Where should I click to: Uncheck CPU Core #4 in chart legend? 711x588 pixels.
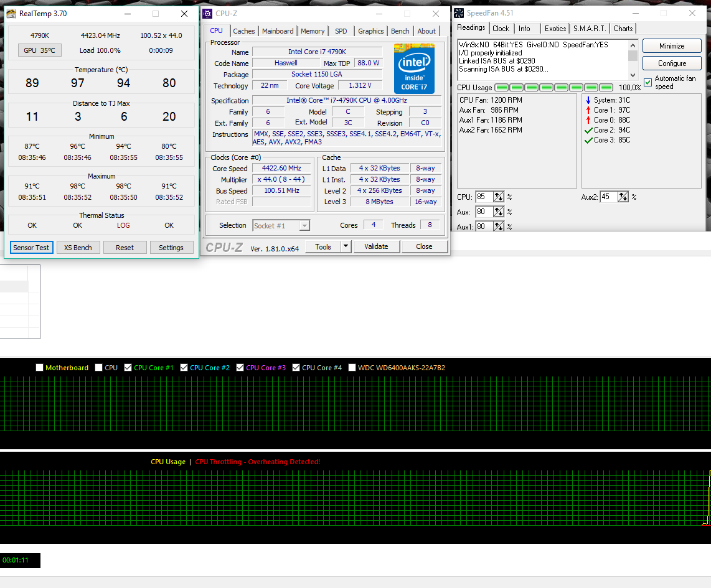click(x=296, y=368)
